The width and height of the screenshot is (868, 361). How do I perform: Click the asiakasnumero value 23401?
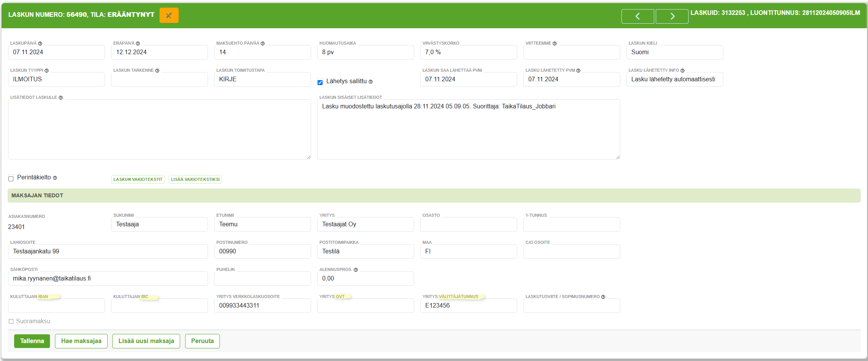click(x=16, y=227)
